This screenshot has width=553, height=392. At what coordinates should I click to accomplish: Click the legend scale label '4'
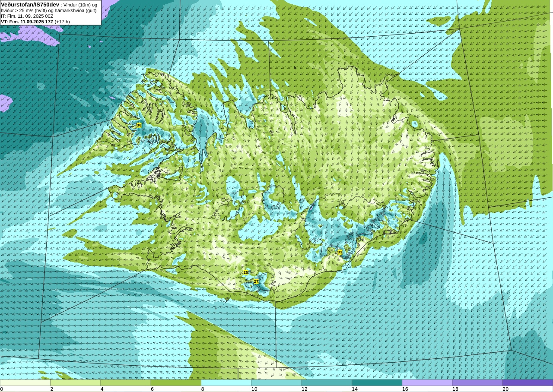coord(102,389)
